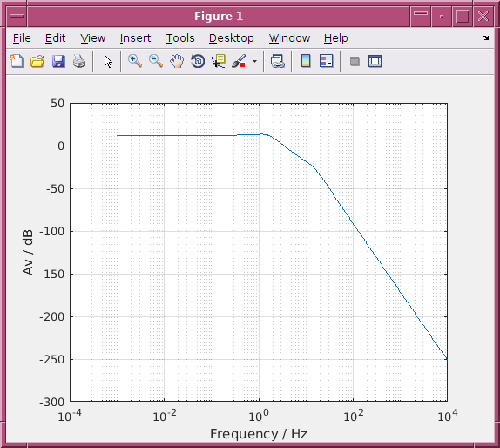Open the Insert menu

coord(135,38)
